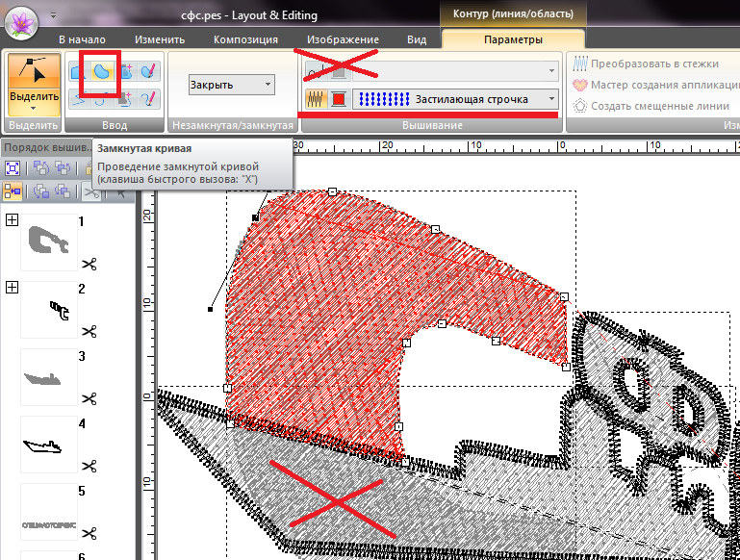The width and height of the screenshot is (740, 560).
Task: Toggle the highlighted select-objects icon in sewing order toolbar
Action: click(x=13, y=191)
